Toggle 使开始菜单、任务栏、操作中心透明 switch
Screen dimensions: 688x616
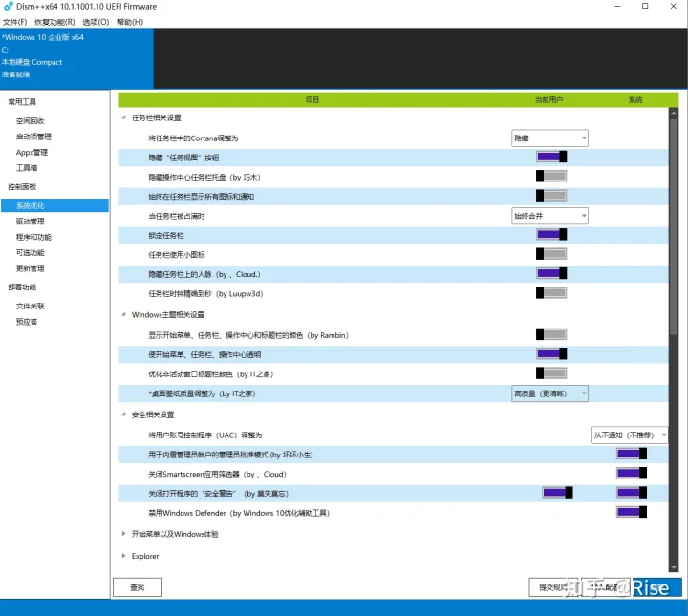coord(551,353)
